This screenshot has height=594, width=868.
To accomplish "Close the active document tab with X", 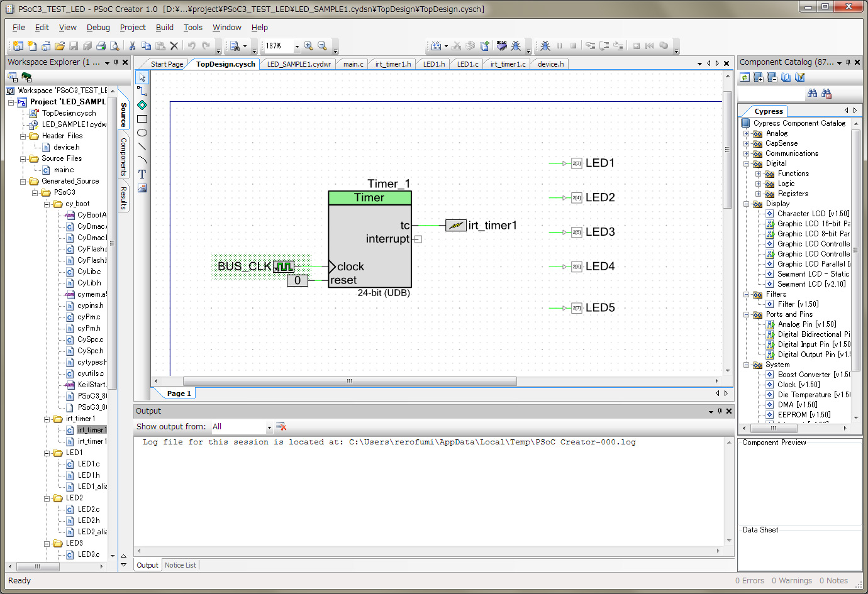I will (726, 63).
